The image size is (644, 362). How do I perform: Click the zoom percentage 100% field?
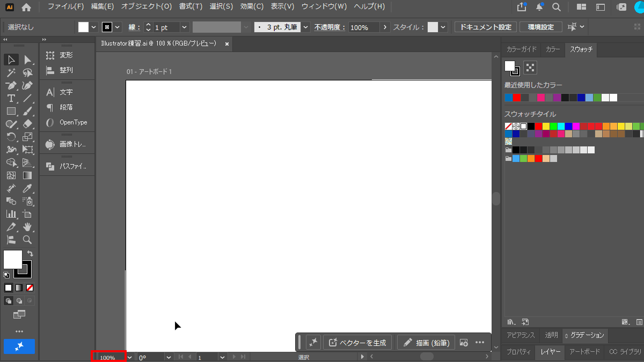[111, 357]
